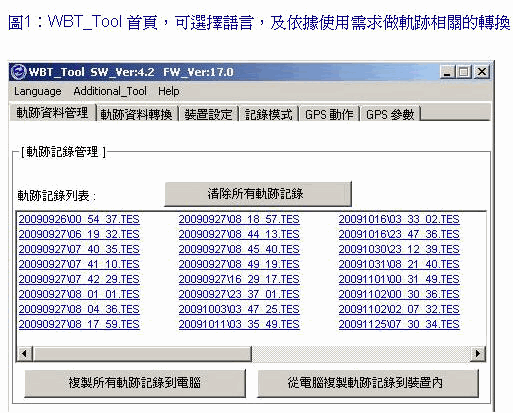
Task: Click the WBT_Tool title bar app icon
Action: point(18,72)
